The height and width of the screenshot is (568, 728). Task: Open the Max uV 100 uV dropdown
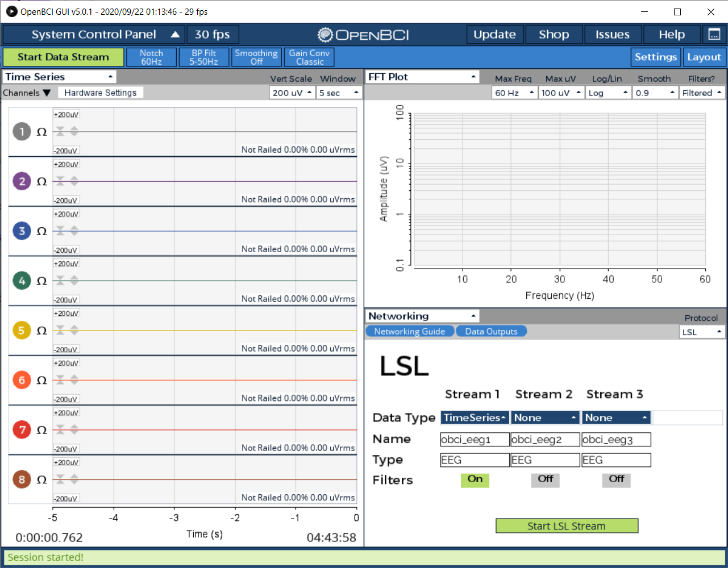click(x=561, y=93)
